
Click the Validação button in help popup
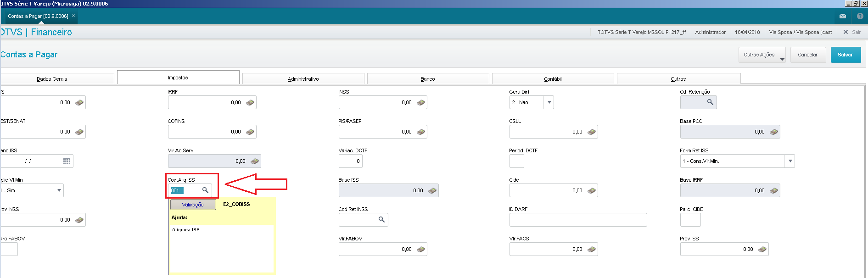coord(193,205)
